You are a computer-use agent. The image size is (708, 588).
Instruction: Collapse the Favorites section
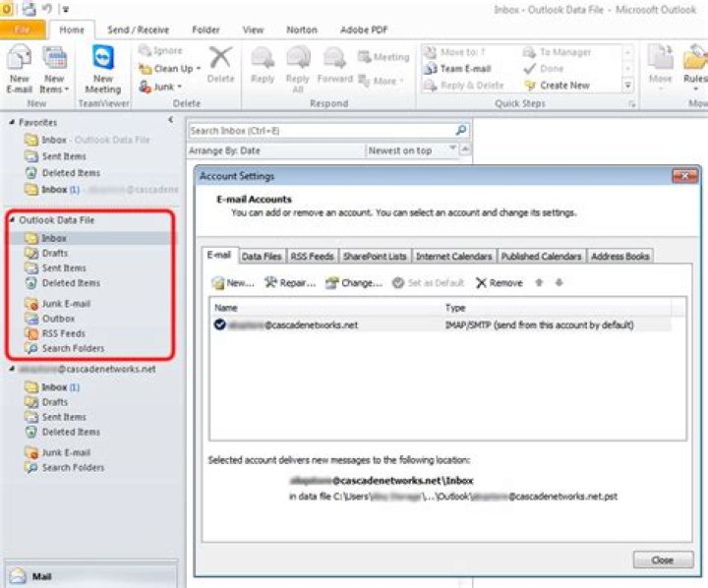[12, 122]
